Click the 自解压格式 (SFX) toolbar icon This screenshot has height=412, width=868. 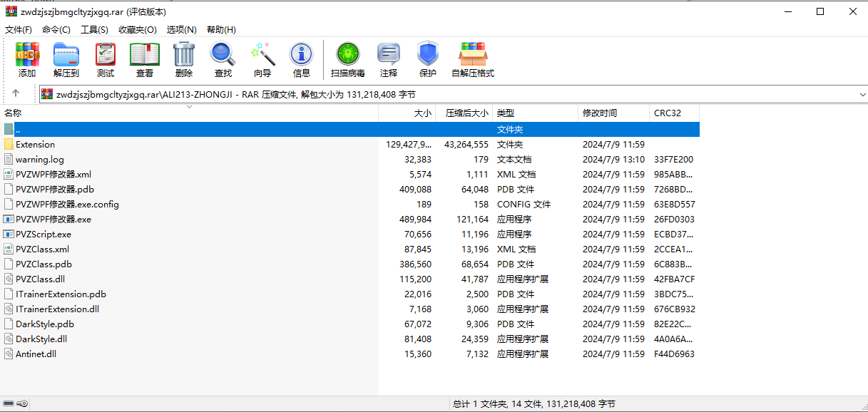[x=473, y=54]
